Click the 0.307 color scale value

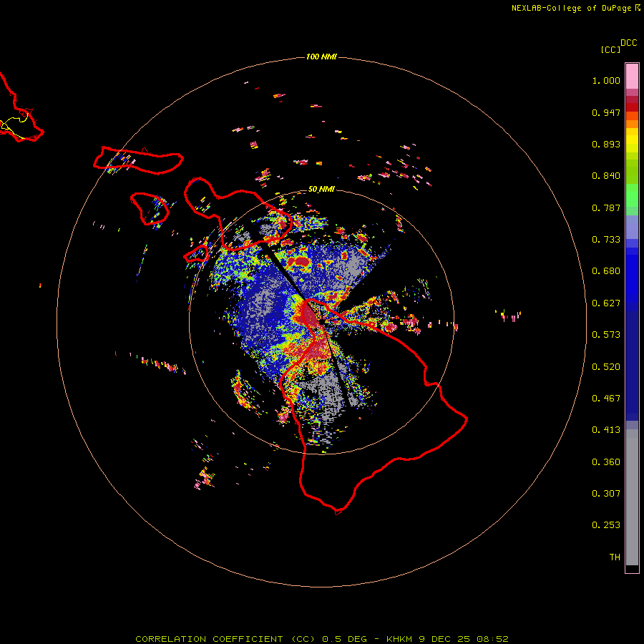click(x=606, y=494)
